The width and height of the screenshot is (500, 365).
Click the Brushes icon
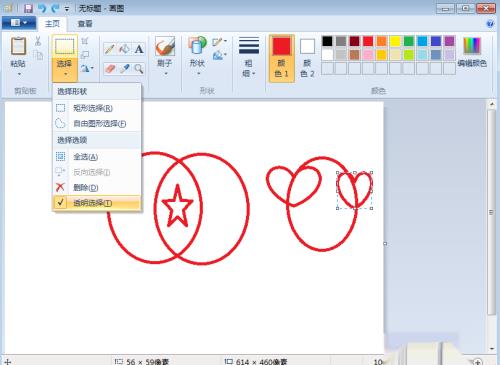point(165,46)
